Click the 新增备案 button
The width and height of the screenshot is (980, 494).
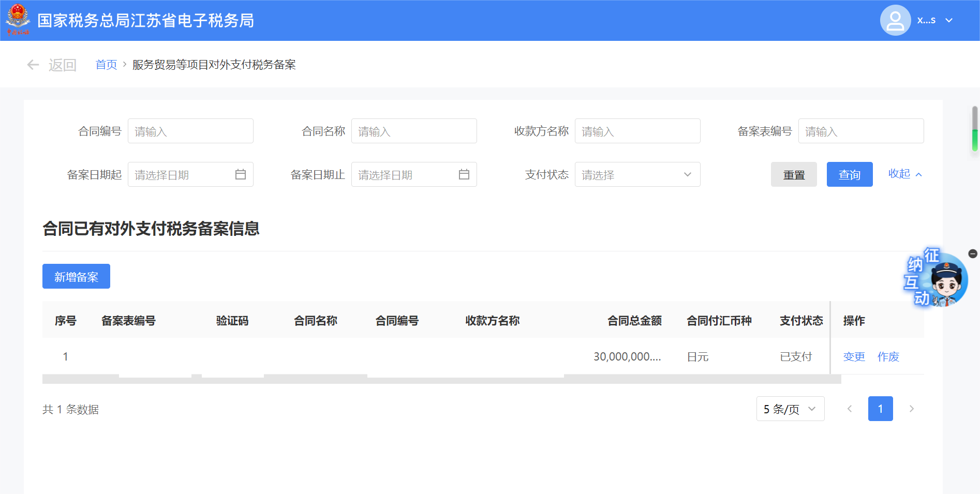pos(76,276)
